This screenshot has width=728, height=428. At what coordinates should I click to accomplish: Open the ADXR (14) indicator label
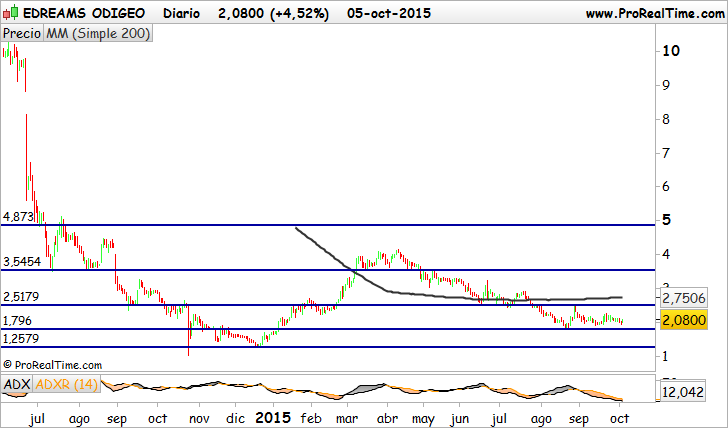click(66, 384)
